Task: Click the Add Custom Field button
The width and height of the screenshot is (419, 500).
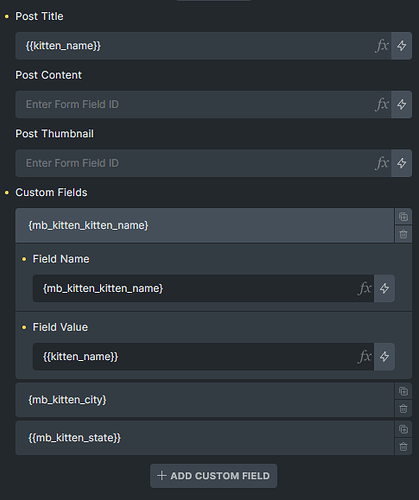Action: coord(213,476)
